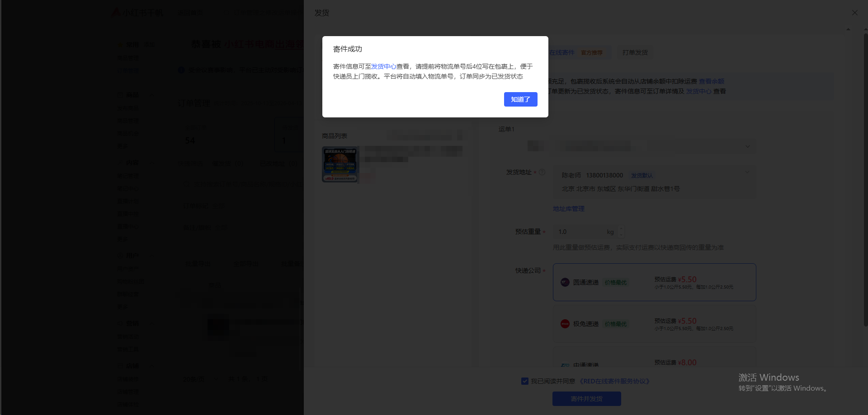Viewport: 868px width, 415px height.
Task: Collapse the 商品 sidebar section chevron
Action: tap(152, 95)
